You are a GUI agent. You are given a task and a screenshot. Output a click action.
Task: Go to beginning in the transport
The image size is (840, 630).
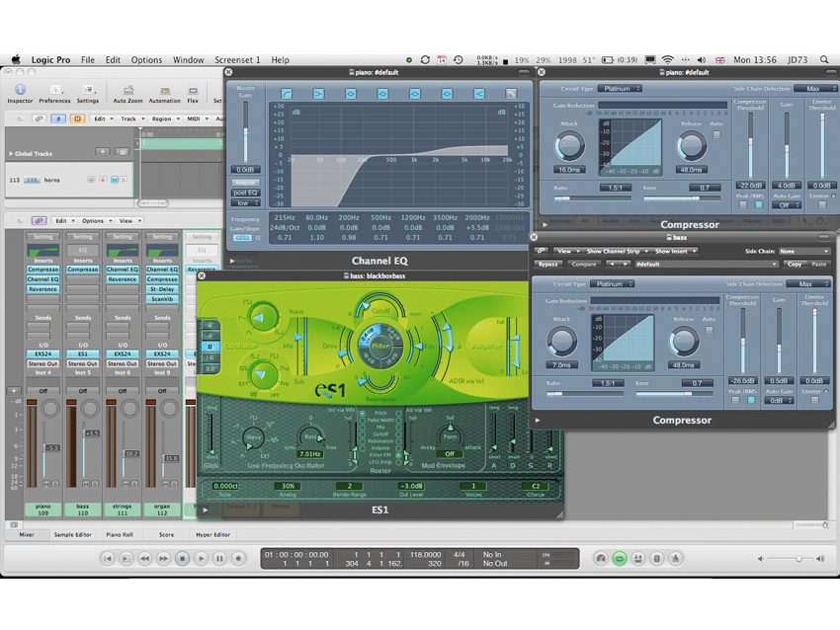click(107, 558)
